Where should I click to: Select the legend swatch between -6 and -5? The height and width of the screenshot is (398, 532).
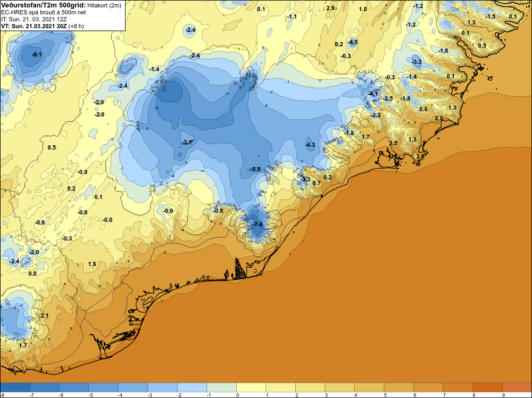pos(74,387)
